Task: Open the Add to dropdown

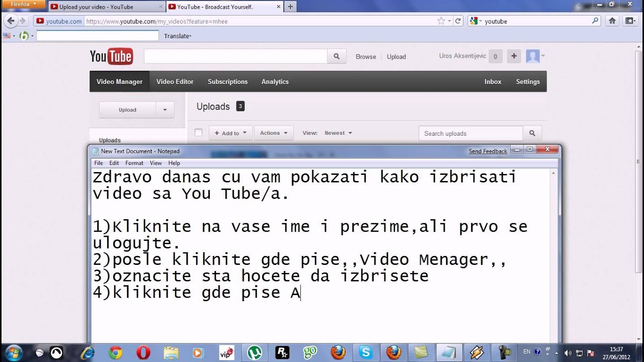Action: coord(230,133)
